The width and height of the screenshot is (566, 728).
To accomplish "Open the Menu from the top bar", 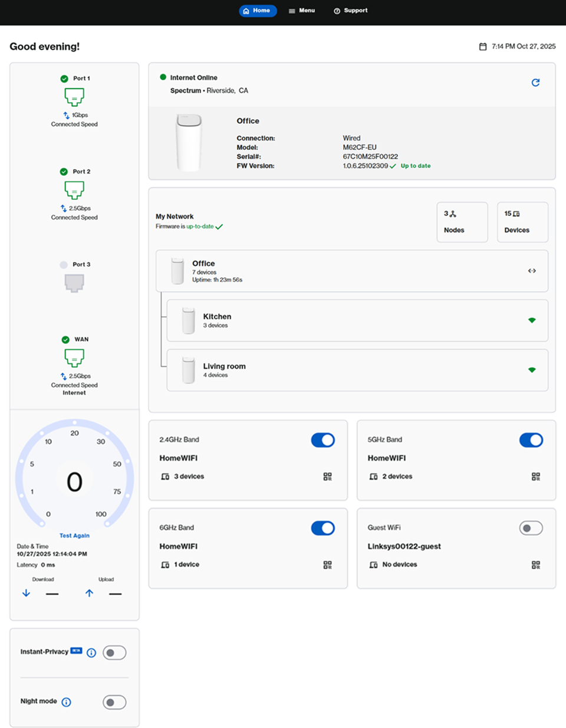I will coord(302,10).
